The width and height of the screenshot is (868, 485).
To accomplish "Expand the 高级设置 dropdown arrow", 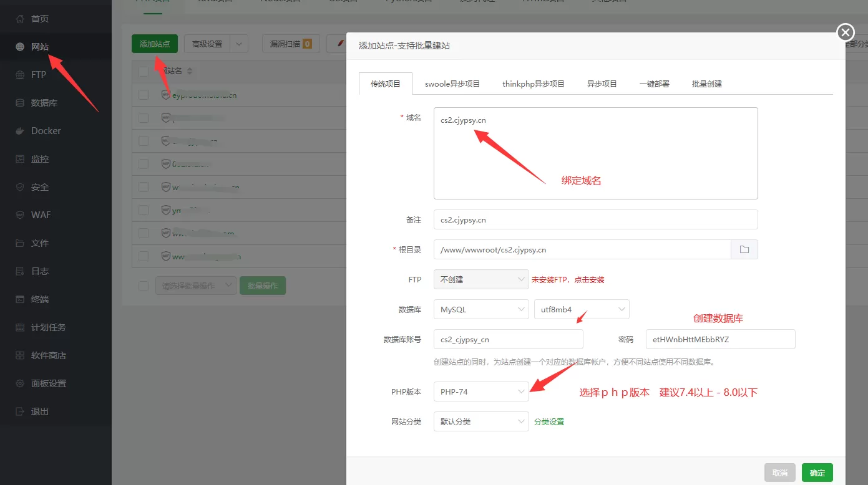I will 239,44.
